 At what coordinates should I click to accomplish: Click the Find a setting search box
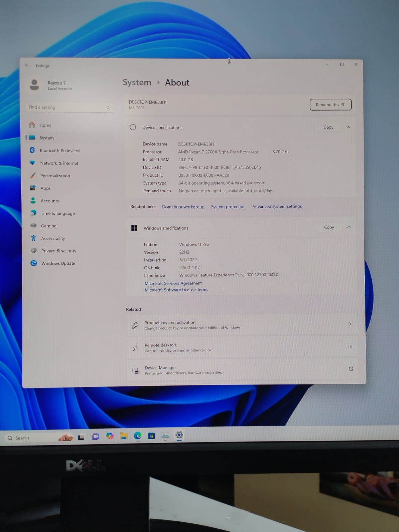tap(69, 107)
